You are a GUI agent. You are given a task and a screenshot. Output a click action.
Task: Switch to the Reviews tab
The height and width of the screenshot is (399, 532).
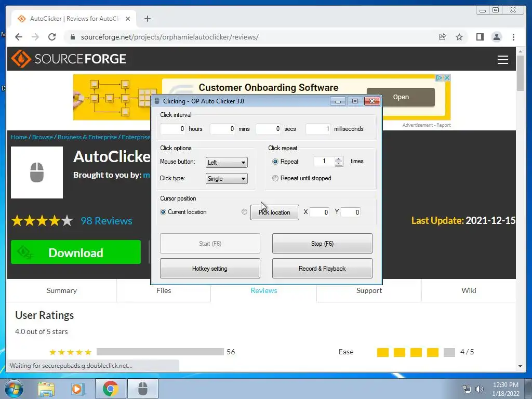pyautogui.click(x=263, y=290)
